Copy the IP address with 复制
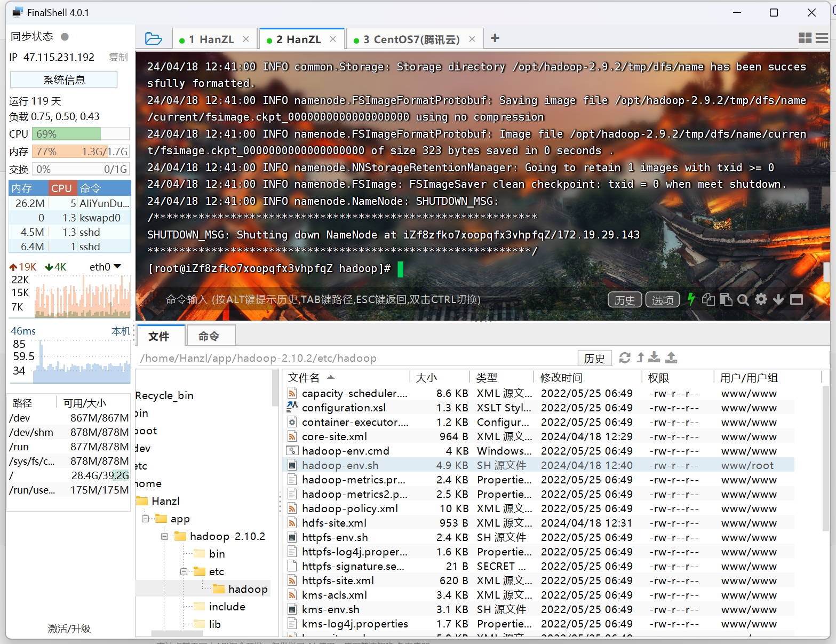This screenshot has height=644, width=836. [x=118, y=57]
